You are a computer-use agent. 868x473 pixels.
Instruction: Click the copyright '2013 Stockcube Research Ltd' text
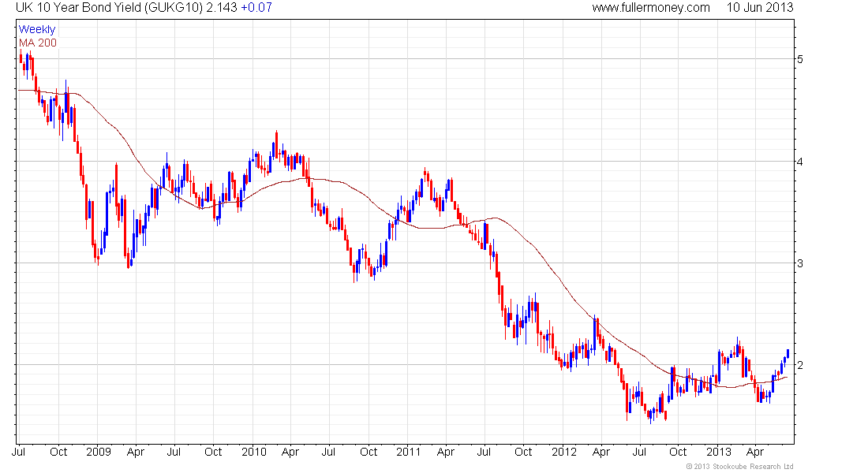click(x=740, y=467)
